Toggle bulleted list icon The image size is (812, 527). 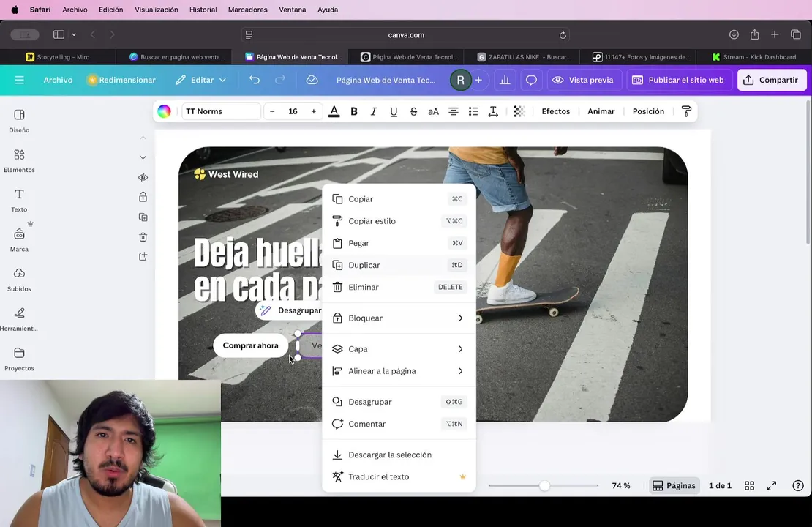coord(473,111)
